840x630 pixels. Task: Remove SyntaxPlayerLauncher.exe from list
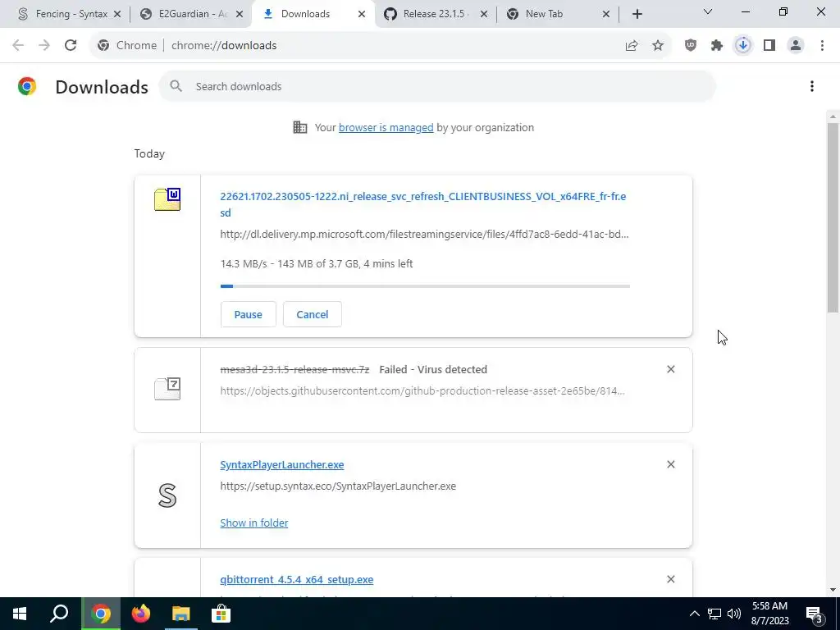(x=671, y=464)
